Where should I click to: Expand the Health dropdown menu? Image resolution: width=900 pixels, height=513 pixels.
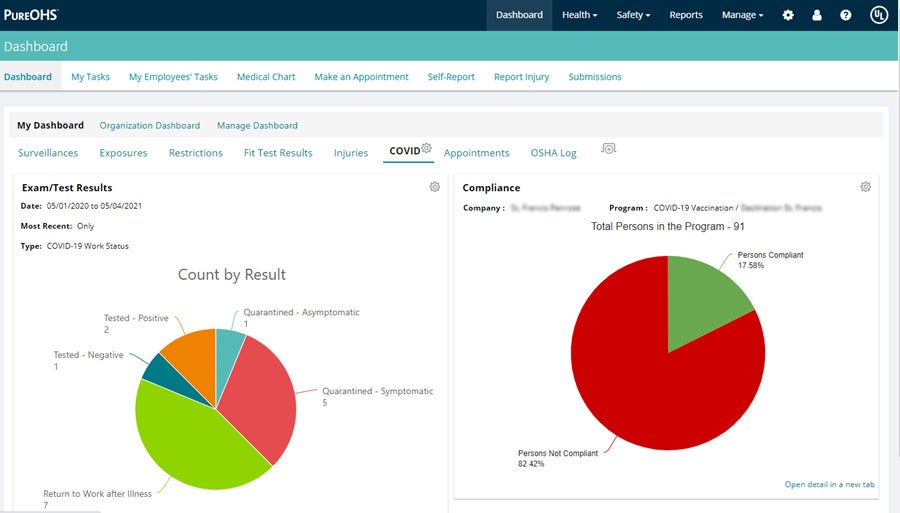tap(579, 15)
